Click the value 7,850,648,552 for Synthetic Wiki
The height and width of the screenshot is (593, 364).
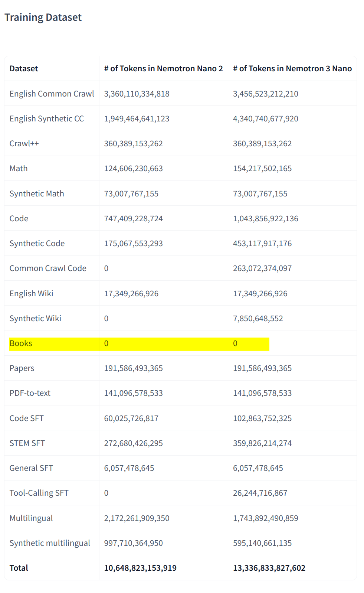click(x=258, y=319)
